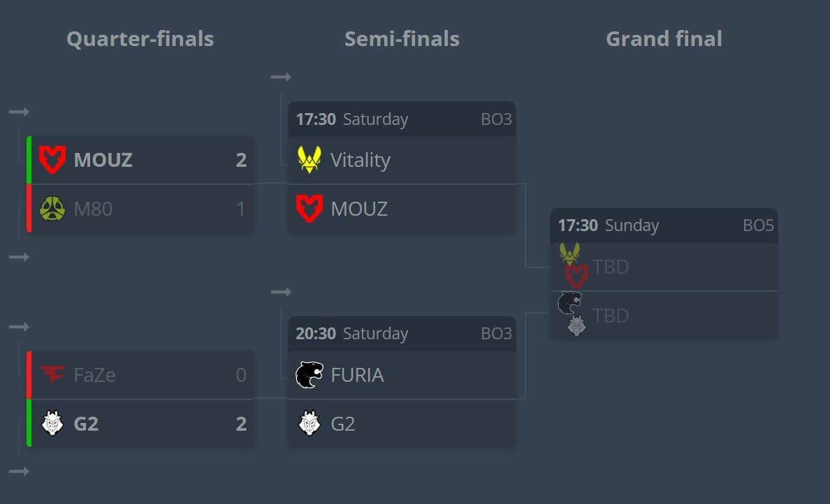The image size is (830, 504).
Task: Open the 17:30 Sunday BO5 grand final
Action: click(x=664, y=225)
